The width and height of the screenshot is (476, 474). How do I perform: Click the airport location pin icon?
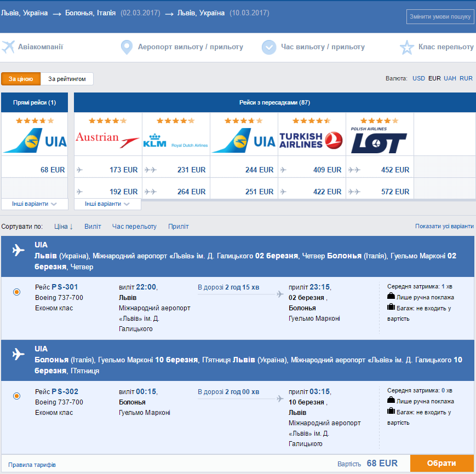click(x=127, y=47)
